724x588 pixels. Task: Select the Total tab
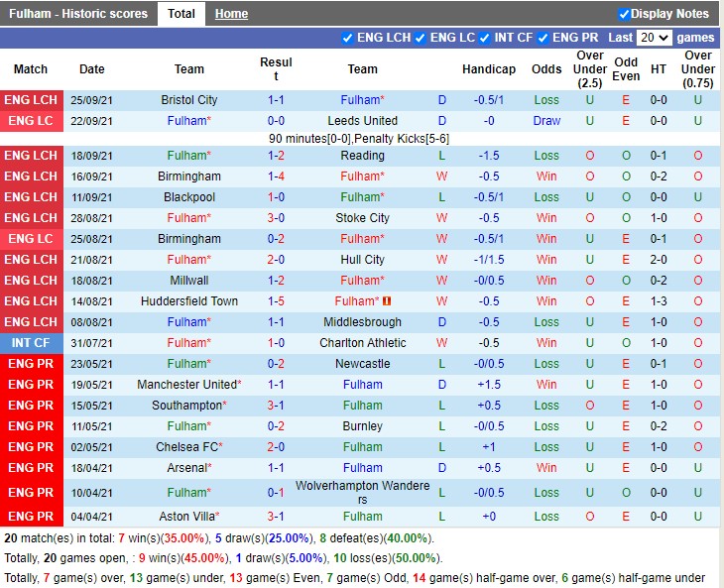coord(181,14)
